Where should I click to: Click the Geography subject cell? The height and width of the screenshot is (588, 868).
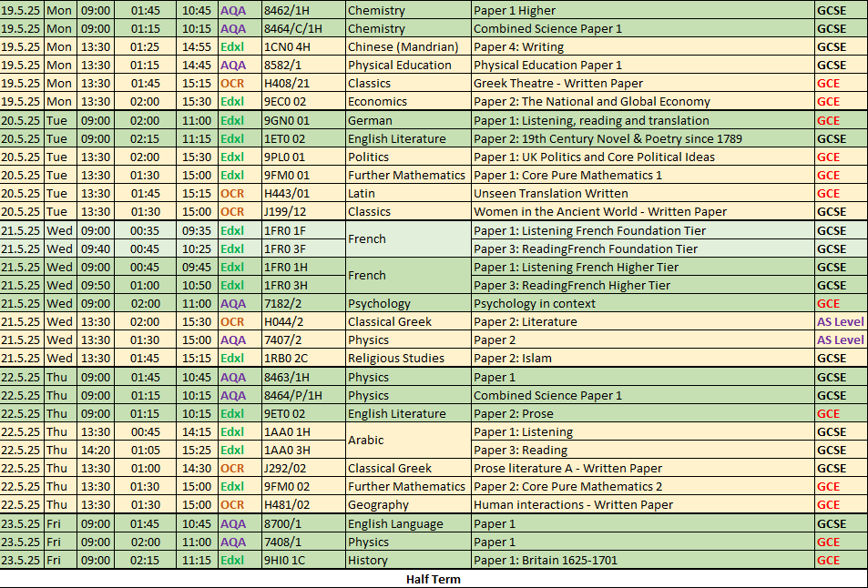click(407, 504)
